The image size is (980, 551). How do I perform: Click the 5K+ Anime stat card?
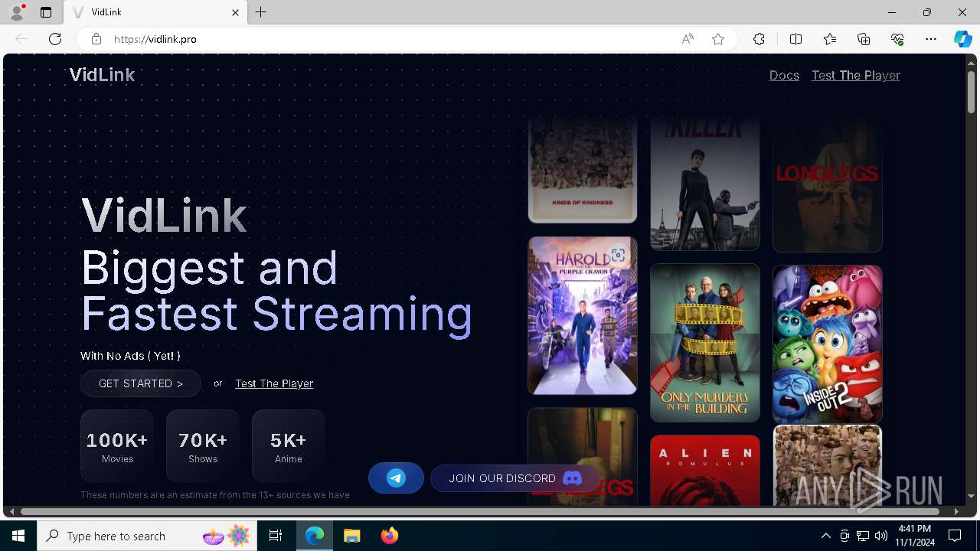click(x=289, y=446)
